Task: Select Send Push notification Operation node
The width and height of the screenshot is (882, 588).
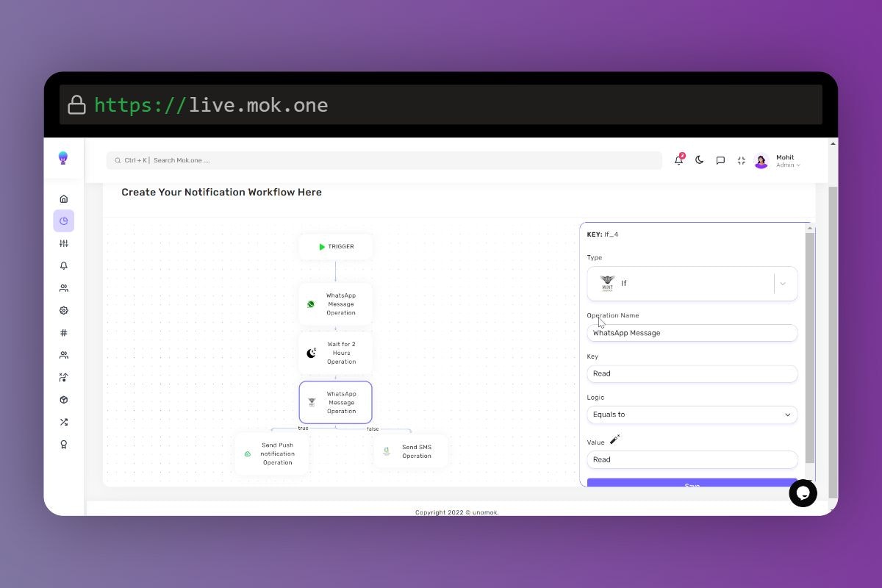Action: click(272, 453)
